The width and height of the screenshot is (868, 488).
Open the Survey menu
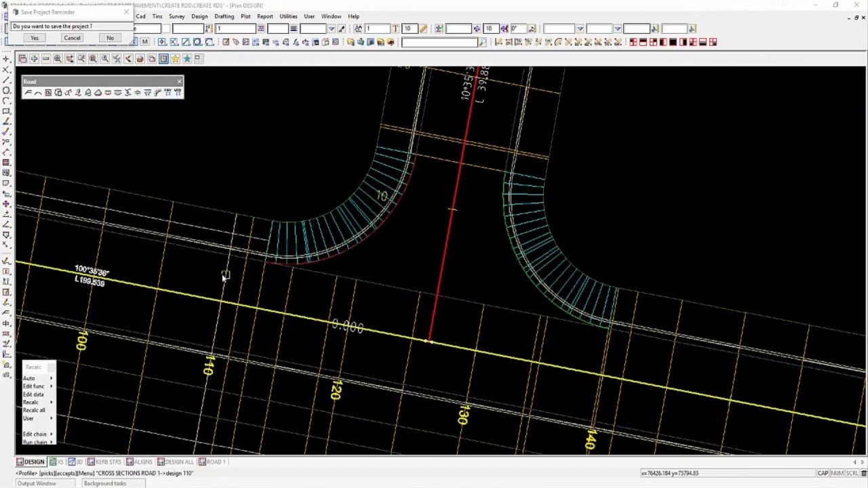[177, 16]
